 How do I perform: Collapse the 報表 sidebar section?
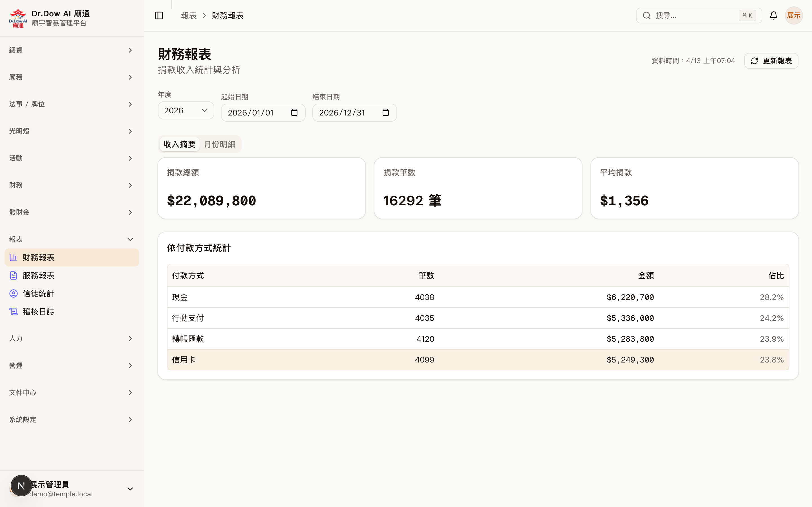click(x=130, y=239)
